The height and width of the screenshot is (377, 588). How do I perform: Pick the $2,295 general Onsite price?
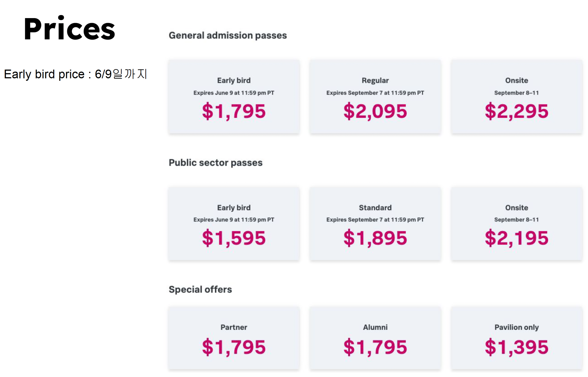click(516, 111)
